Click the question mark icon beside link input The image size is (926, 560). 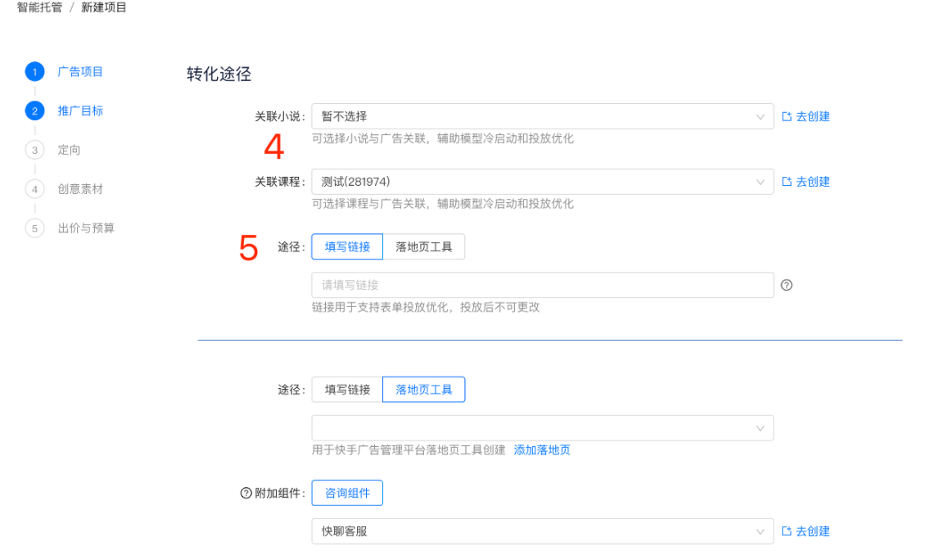787,285
